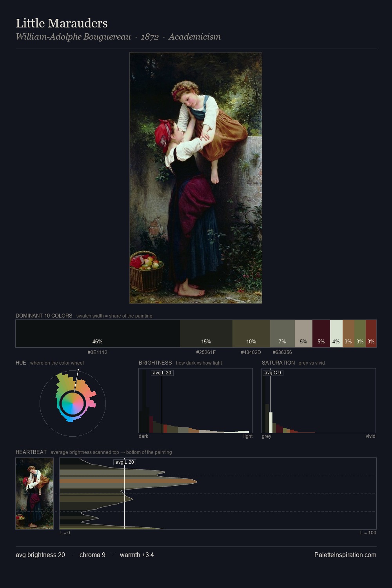
Task: Click the brightness histogram chart
Action: pos(196,401)
